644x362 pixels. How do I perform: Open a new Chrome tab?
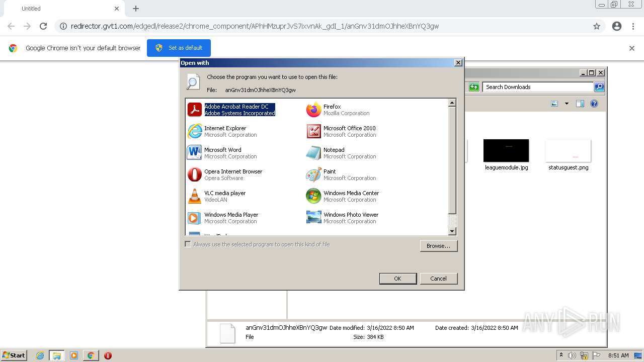(x=136, y=9)
